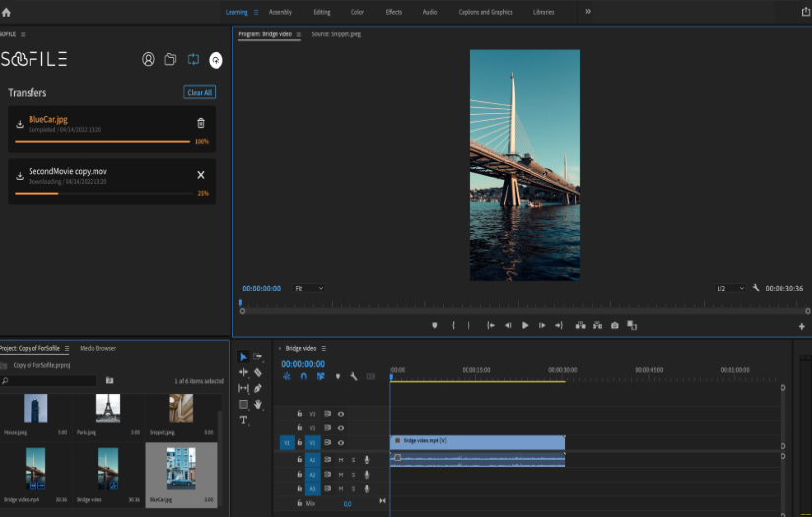
Task: Open Program monitor wrench settings
Action: pos(756,288)
